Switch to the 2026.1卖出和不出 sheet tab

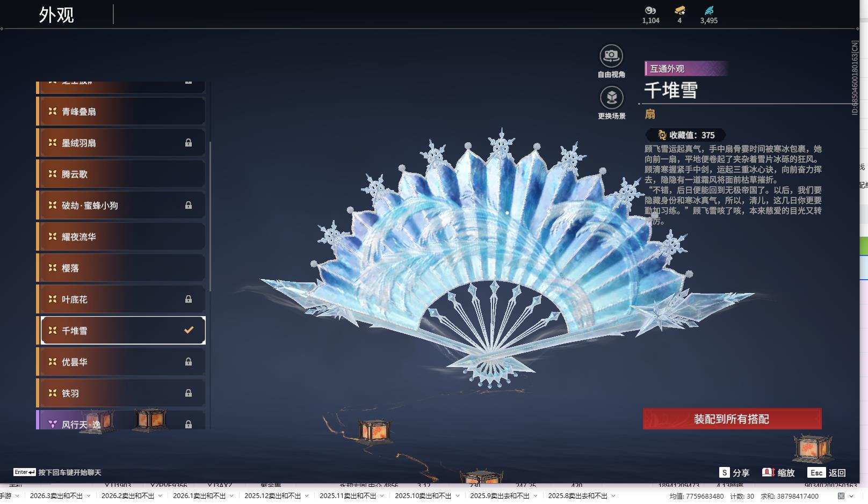tap(199, 496)
